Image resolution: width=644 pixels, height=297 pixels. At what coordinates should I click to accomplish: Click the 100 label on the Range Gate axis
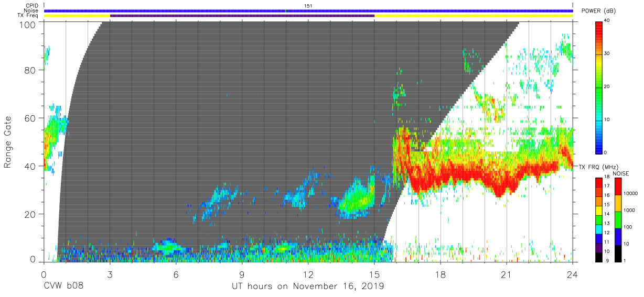coord(28,24)
